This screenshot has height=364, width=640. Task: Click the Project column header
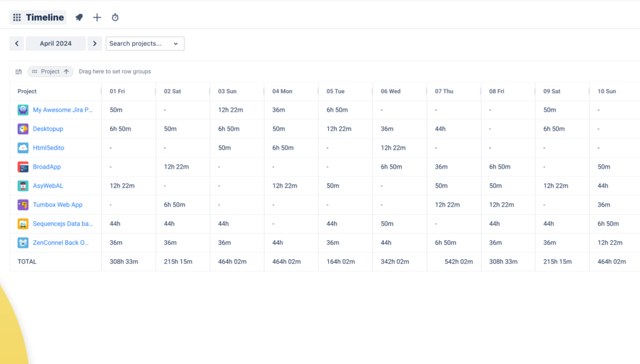pos(27,91)
